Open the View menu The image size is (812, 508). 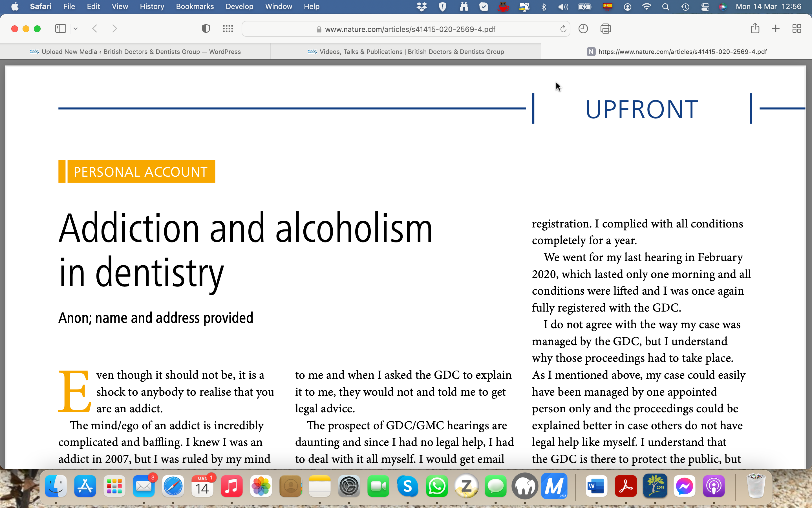[x=120, y=6]
